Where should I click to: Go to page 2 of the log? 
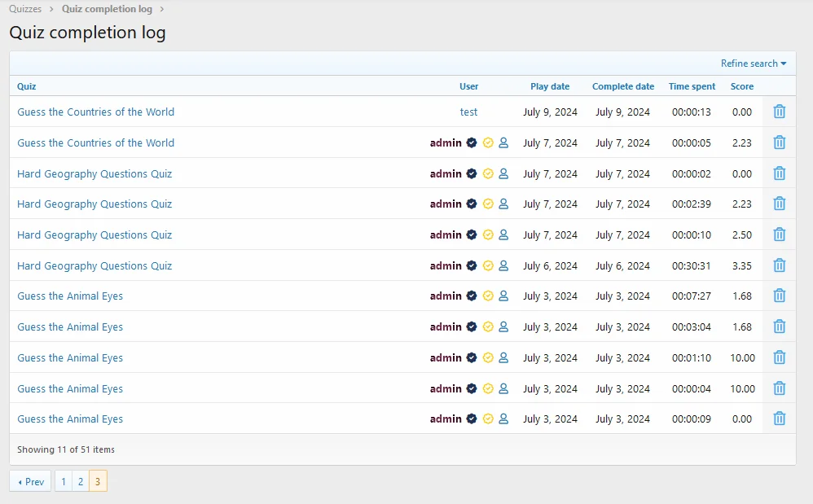(80, 482)
